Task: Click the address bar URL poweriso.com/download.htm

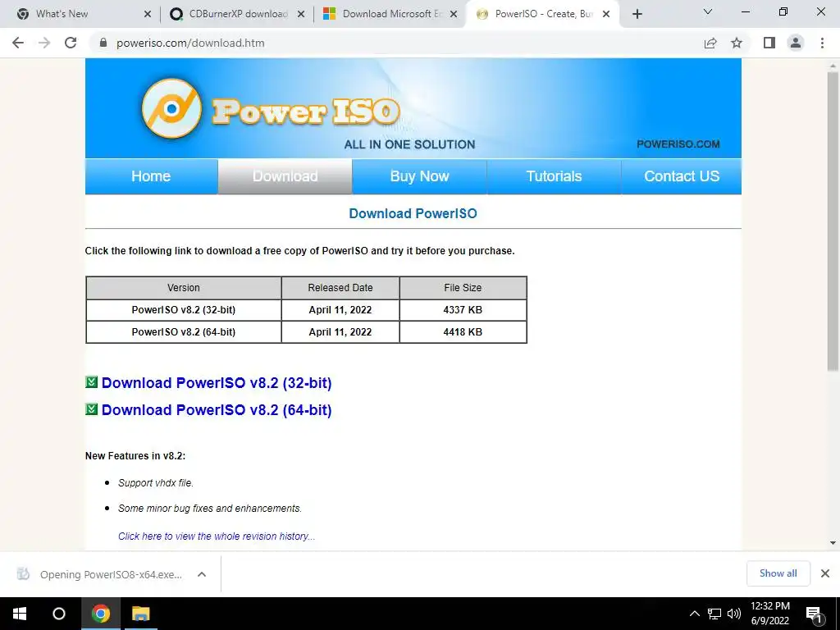Action: click(190, 43)
